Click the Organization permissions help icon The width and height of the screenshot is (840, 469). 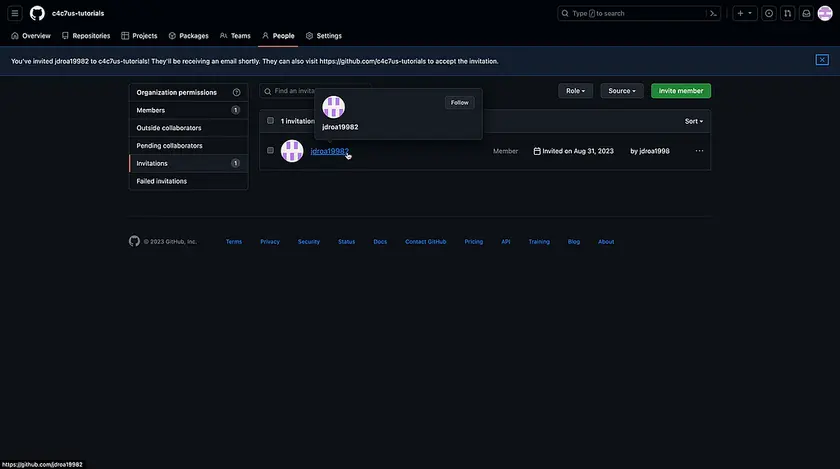tap(236, 92)
